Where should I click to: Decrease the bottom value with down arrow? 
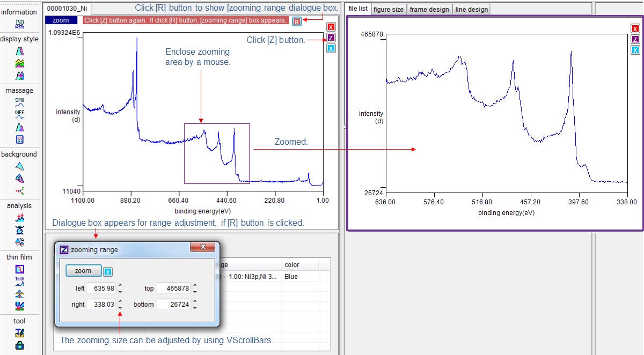(x=194, y=307)
